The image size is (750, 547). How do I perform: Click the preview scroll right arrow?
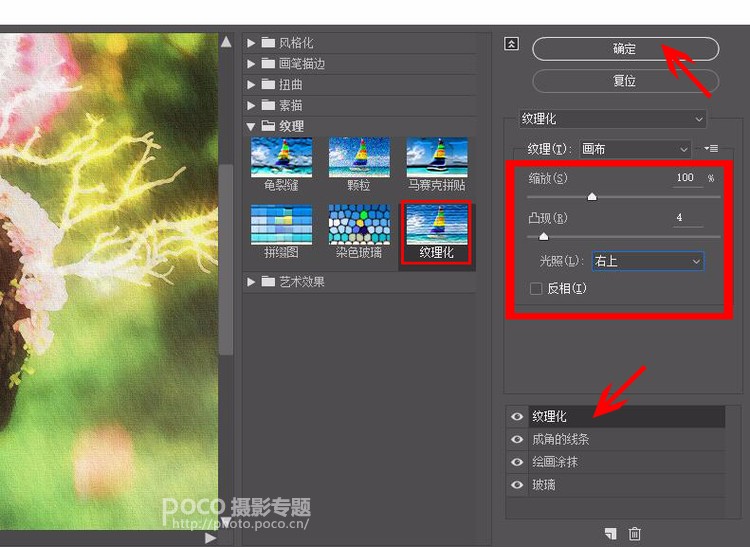tap(210, 538)
